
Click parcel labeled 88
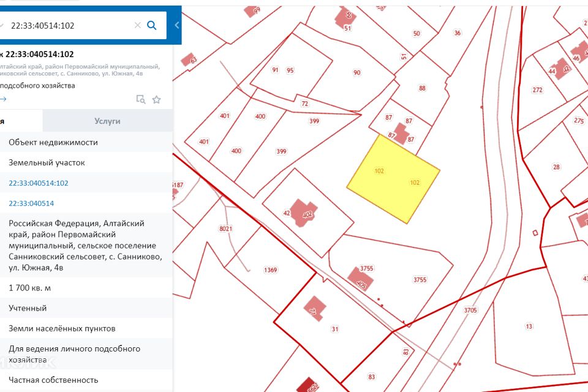pyautogui.click(x=422, y=88)
